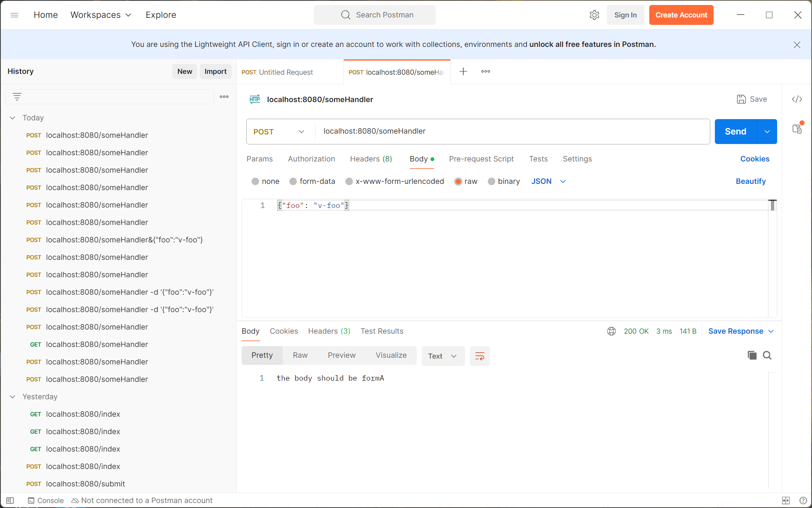
Task: Select the Preview response view
Action: tap(342, 355)
